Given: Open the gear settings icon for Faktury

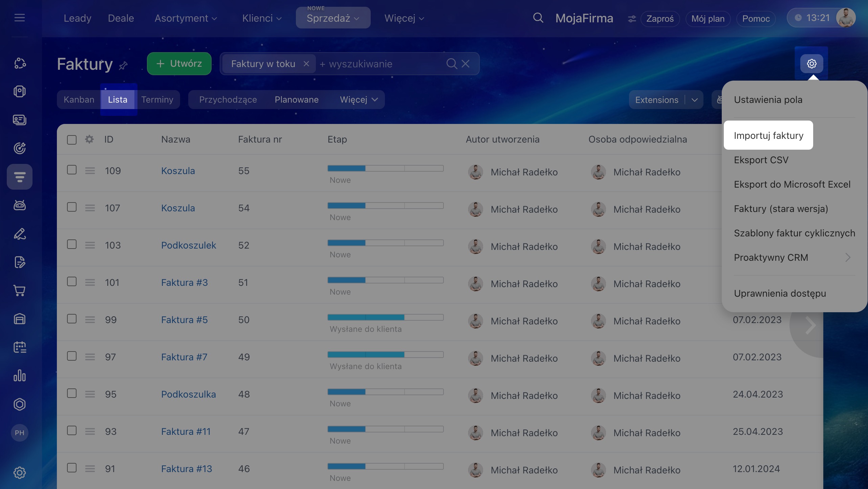Looking at the screenshot, I should coord(811,64).
